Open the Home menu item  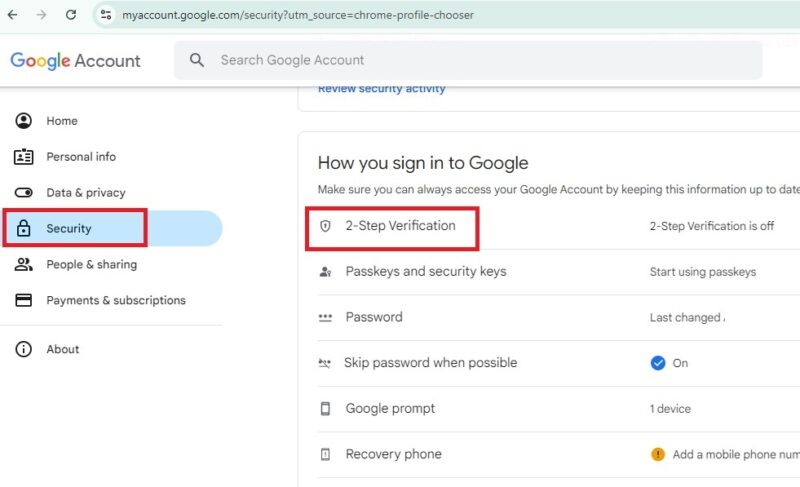[x=61, y=121]
